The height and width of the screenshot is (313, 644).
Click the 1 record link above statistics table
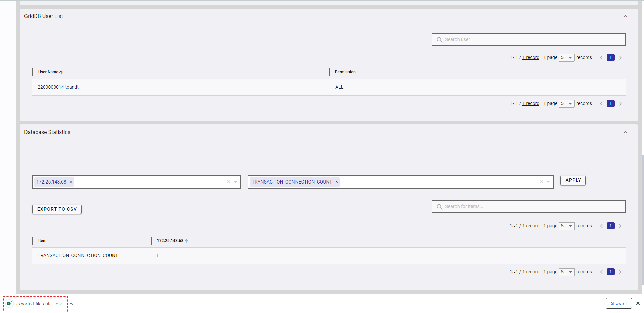pos(531,226)
